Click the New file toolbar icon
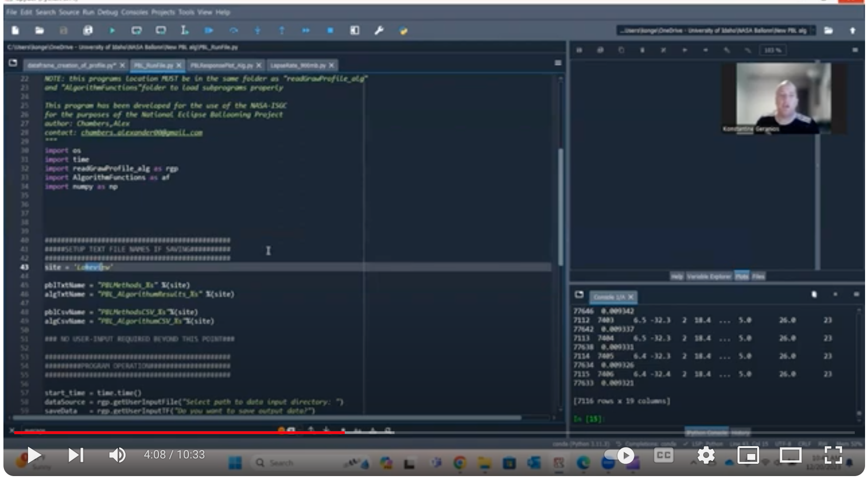868x480 pixels. click(x=15, y=30)
